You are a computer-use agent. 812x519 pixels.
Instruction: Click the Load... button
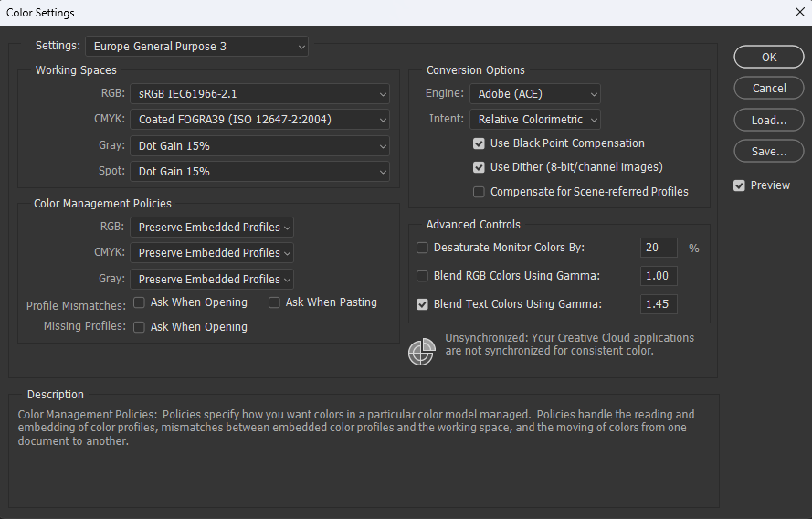click(769, 120)
